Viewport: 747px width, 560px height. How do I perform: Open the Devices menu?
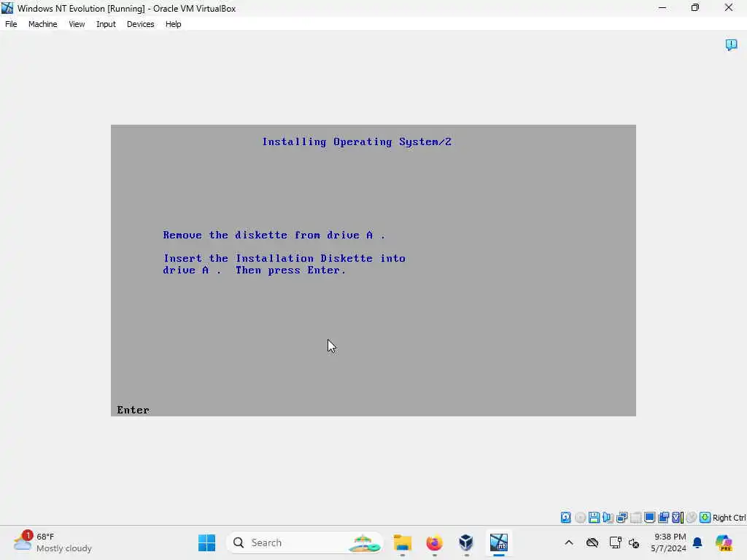coord(140,24)
